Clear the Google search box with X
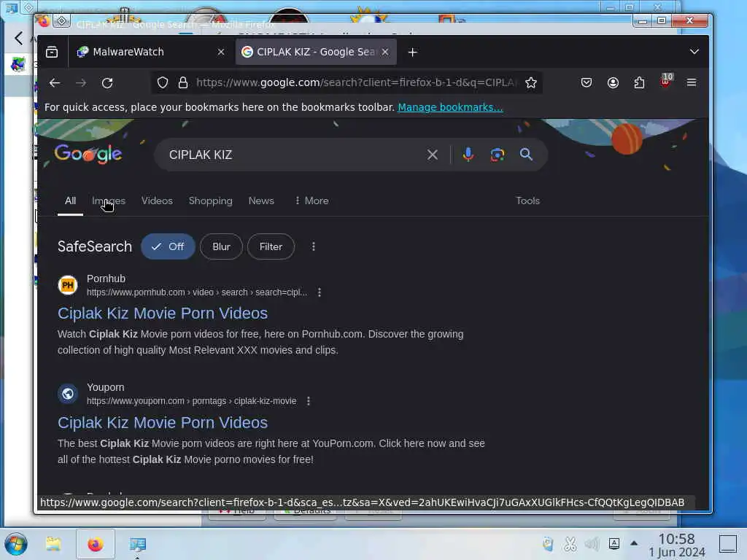747x560 pixels. (x=432, y=155)
